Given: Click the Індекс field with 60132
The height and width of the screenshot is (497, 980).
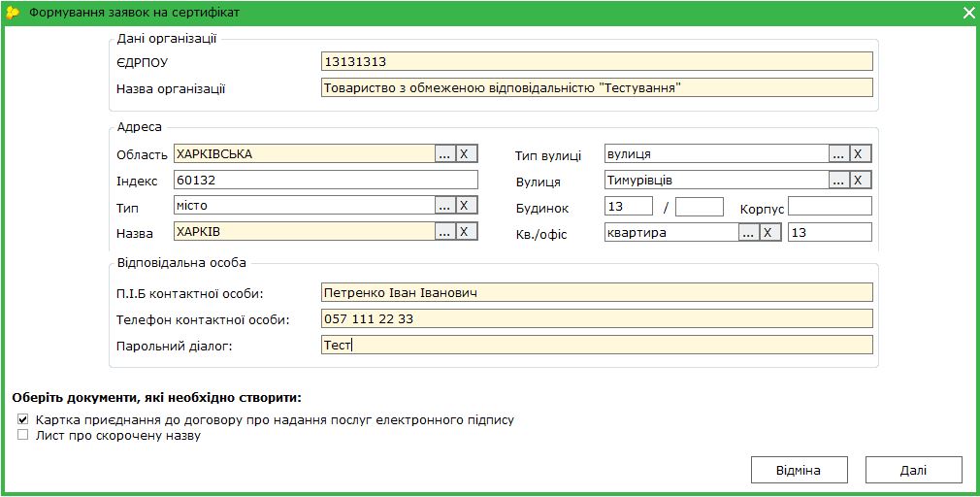Looking at the screenshot, I should [x=326, y=180].
